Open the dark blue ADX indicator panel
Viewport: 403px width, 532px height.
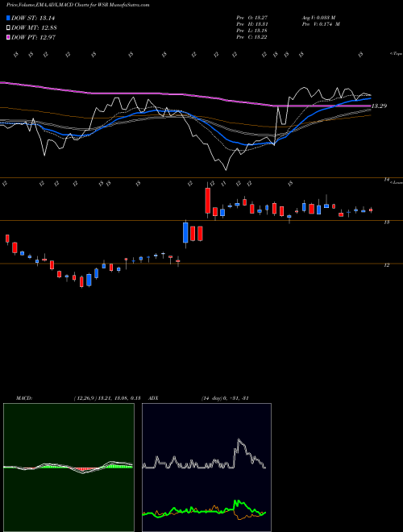coord(206,468)
